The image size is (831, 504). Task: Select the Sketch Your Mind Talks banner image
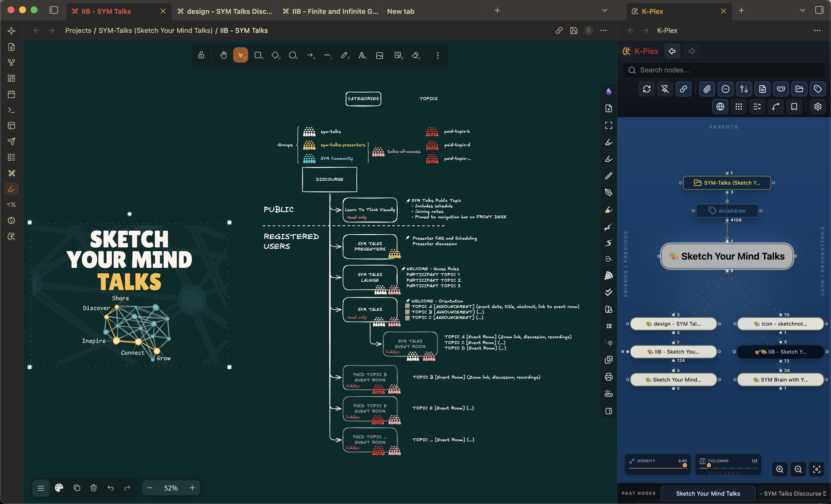point(129,295)
